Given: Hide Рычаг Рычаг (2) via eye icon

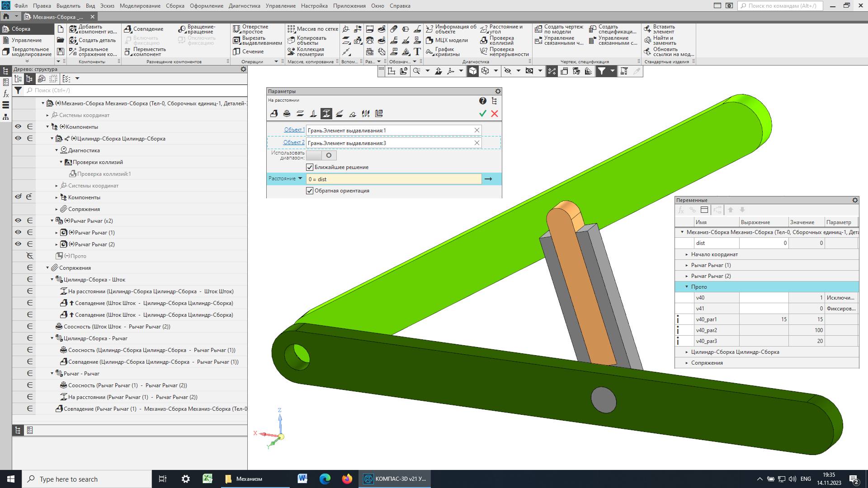Looking at the screenshot, I should [x=18, y=244].
